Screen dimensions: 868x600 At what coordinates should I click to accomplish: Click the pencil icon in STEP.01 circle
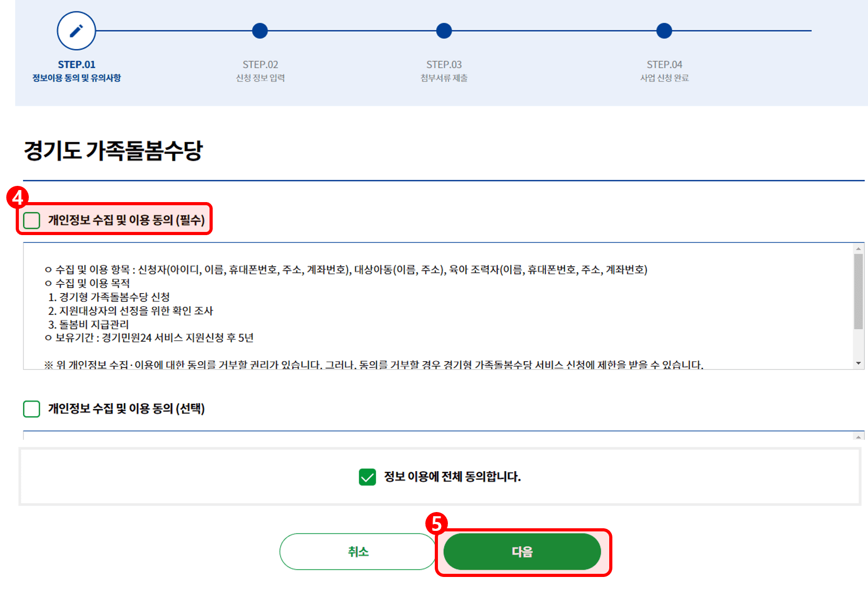point(75,30)
